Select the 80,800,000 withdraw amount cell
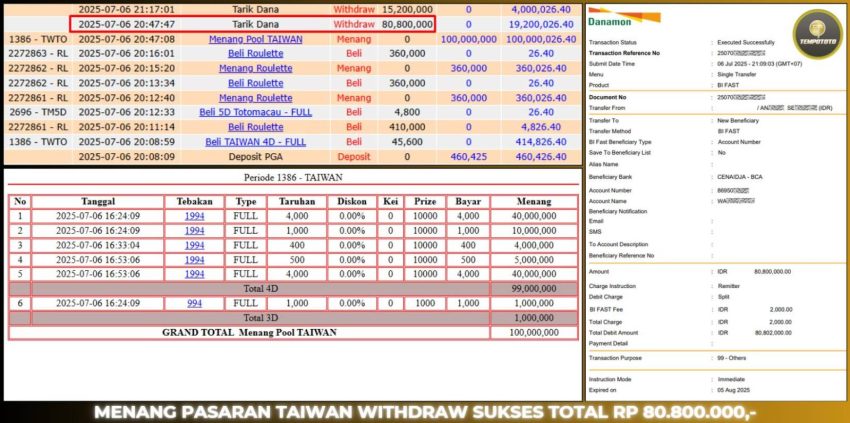Image resolution: width=850 pixels, height=423 pixels. click(407, 24)
